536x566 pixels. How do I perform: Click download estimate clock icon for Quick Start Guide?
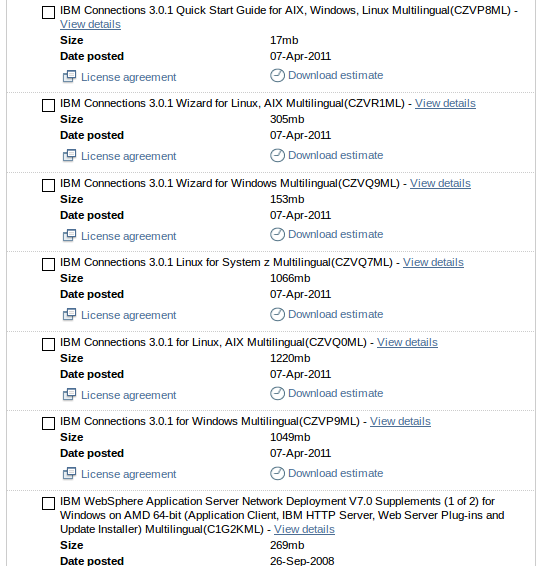click(277, 75)
